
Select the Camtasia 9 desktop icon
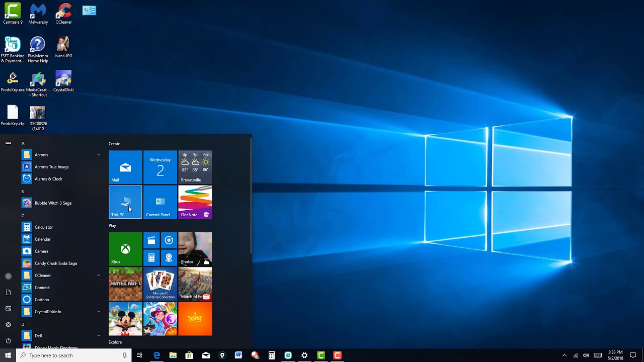pos(13,14)
